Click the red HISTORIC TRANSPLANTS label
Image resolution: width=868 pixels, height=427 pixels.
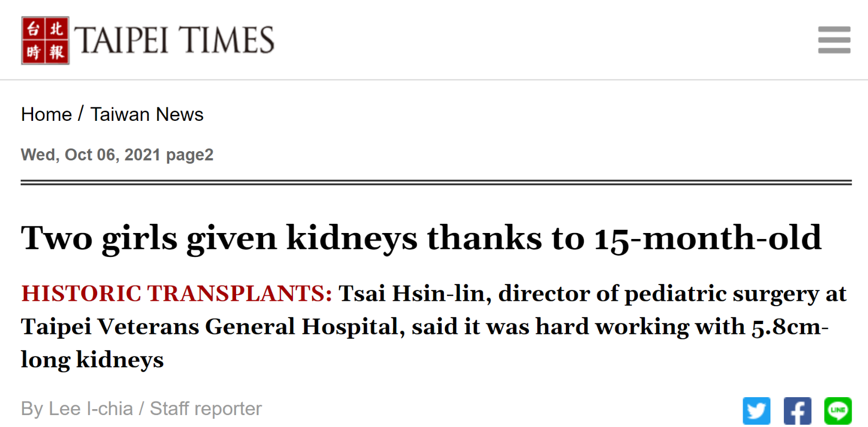176,293
